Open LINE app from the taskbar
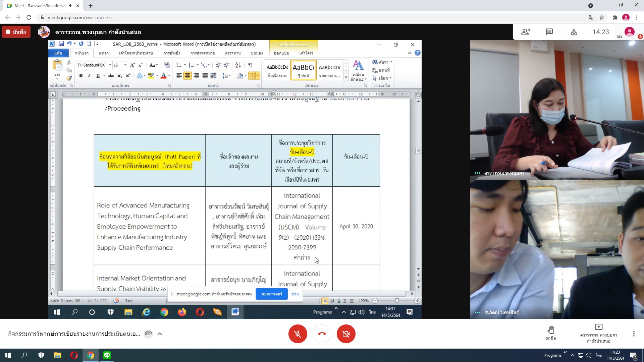Viewport: 644px width, 362px height. pyautogui.click(x=107, y=355)
